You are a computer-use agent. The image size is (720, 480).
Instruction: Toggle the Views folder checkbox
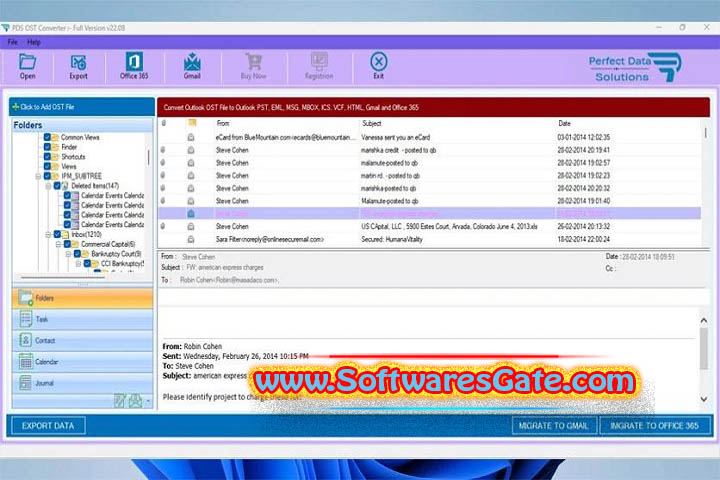[47, 166]
